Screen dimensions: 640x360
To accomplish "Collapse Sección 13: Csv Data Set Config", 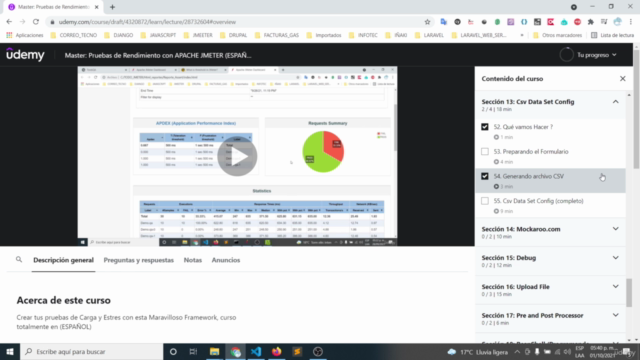I will [616, 102].
